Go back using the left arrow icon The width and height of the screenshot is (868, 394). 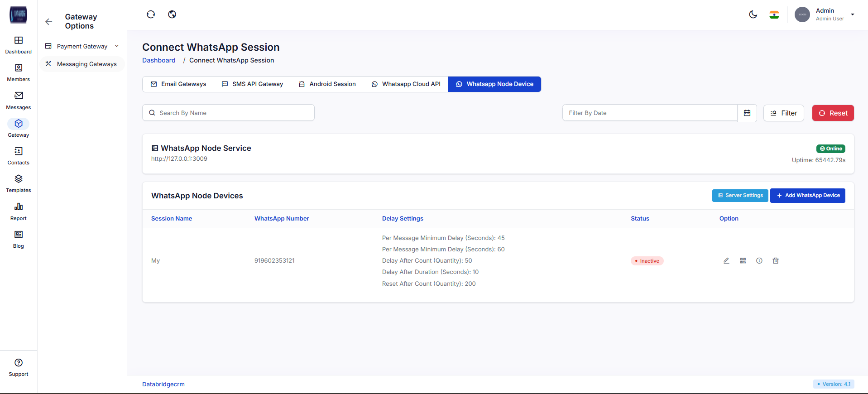(x=49, y=22)
